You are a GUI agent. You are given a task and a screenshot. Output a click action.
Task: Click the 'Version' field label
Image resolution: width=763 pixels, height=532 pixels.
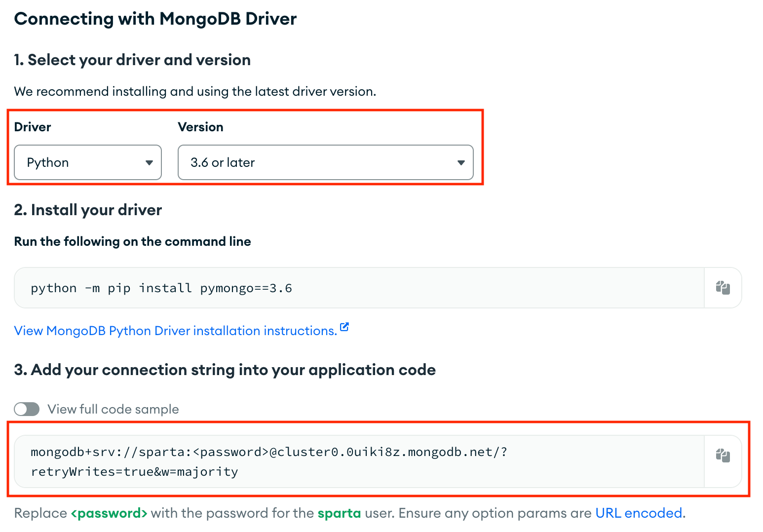coord(200,127)
